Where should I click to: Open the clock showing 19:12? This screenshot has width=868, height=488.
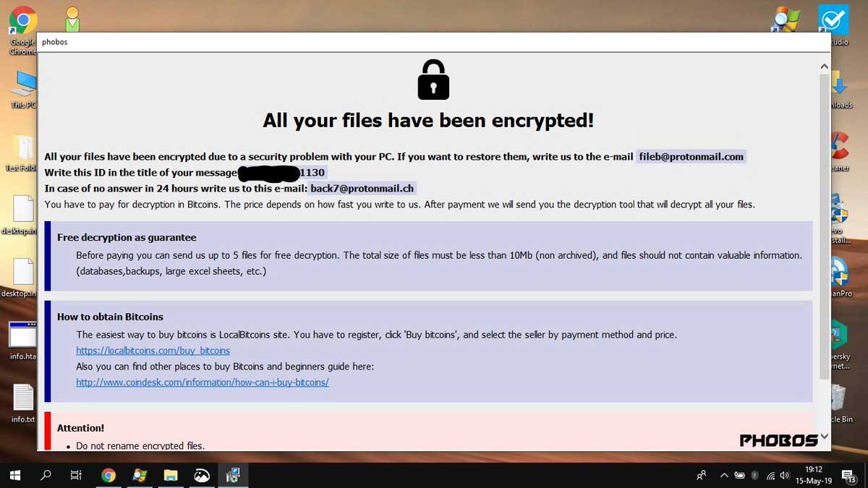click(x=814, y=475)
